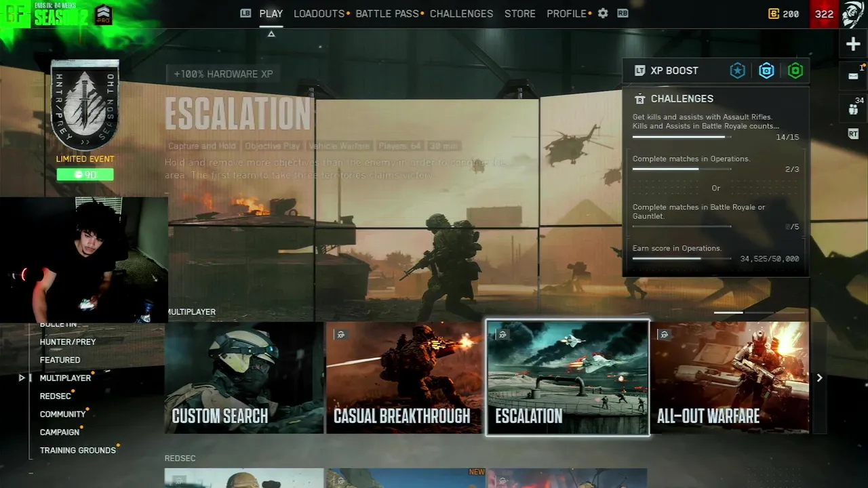Click the REDSEC section heading above bottom cards
The width and height of the screenshot is (868, 488).
[180, 459]
